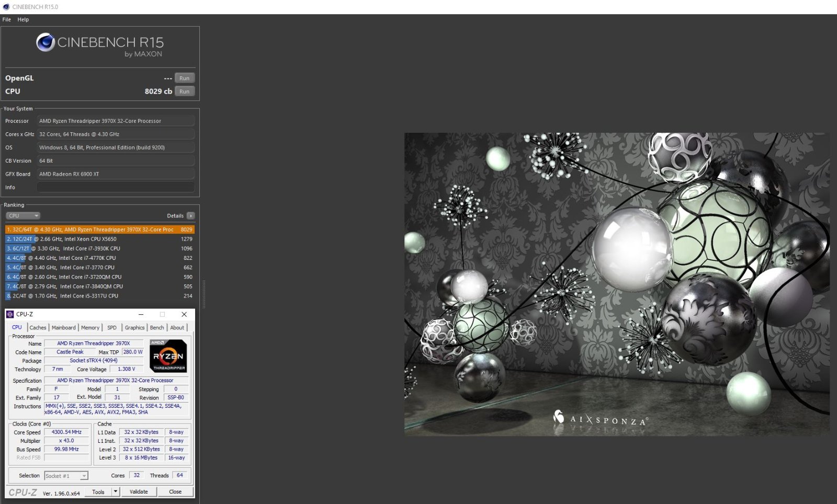Select the Core i7-3720QM ranking entry
This screenshot has width=837, height=504.
click(99, 277)
